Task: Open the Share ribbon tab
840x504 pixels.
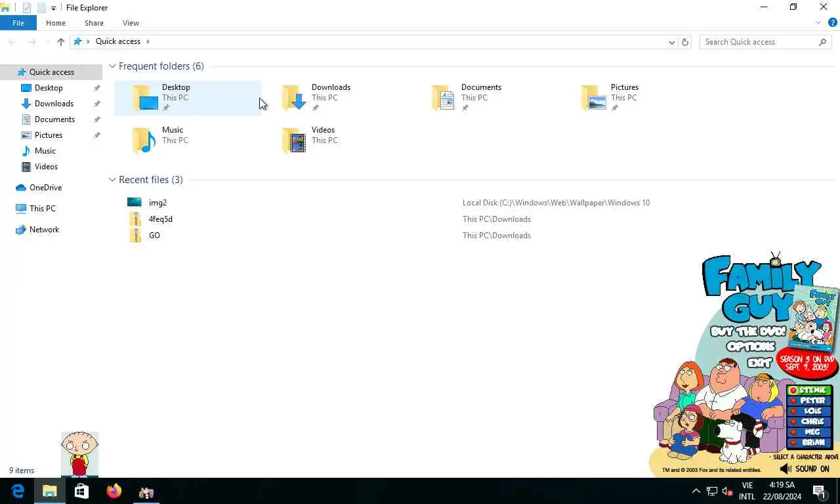Action: pos(94,23)
